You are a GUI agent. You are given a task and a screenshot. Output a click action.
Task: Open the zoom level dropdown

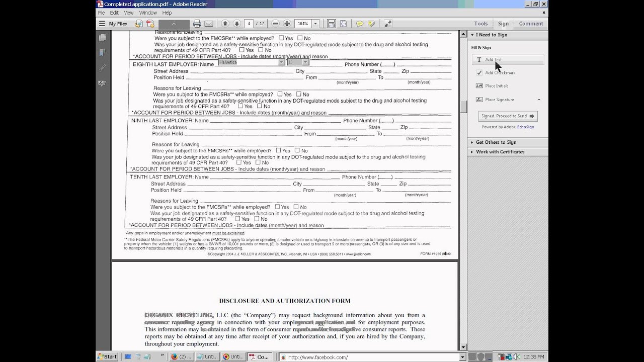click(315, 24)
